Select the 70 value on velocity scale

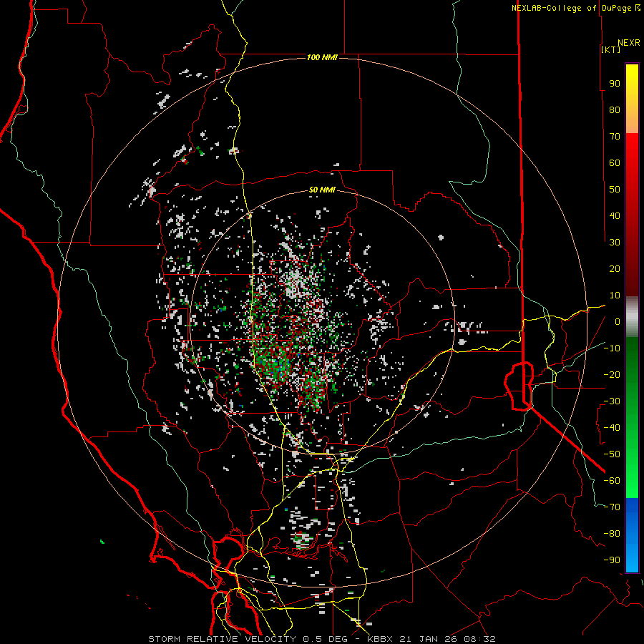[615, 137]
